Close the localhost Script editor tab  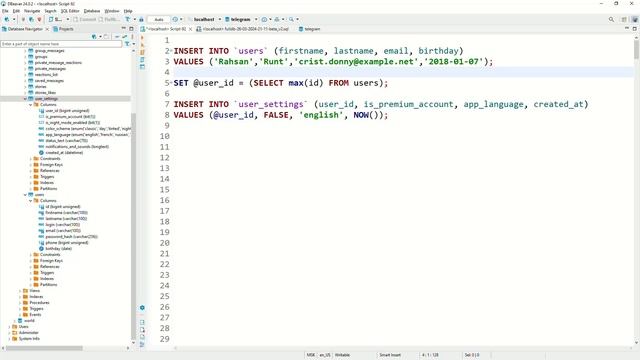point(190,29)
